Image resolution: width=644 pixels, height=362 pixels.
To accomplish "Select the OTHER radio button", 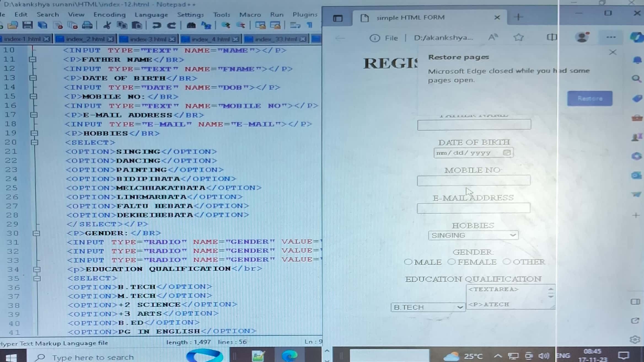I will point(506,262).
